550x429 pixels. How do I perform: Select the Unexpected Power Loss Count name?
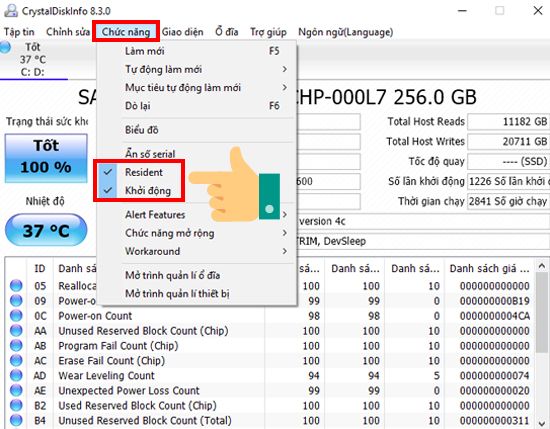click(x=129, y=390)
